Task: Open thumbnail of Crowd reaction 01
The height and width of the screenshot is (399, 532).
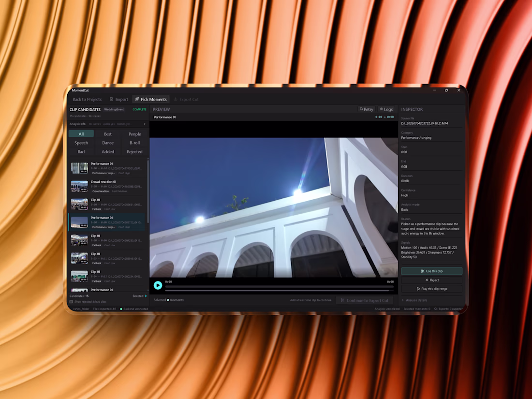Action: [x=79, y=186]
